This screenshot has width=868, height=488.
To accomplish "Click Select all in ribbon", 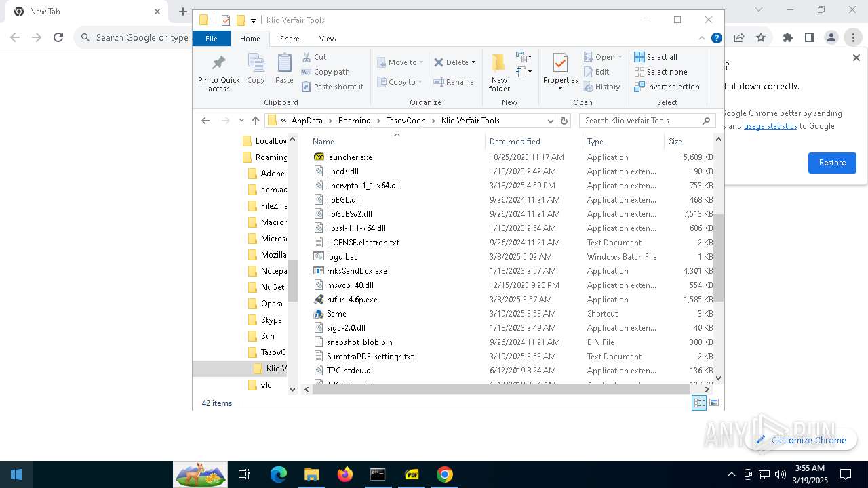I will (x=655, y=57).
